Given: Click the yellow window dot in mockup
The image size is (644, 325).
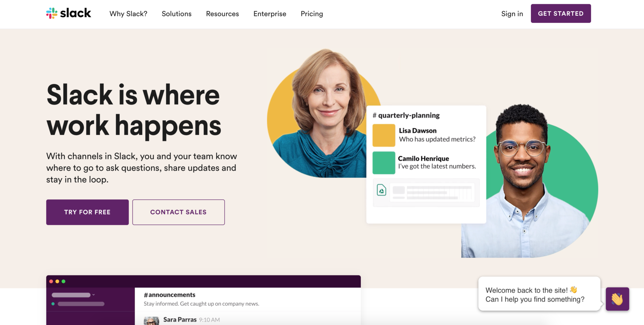Looking at the screenshot, I should [57, 281].
